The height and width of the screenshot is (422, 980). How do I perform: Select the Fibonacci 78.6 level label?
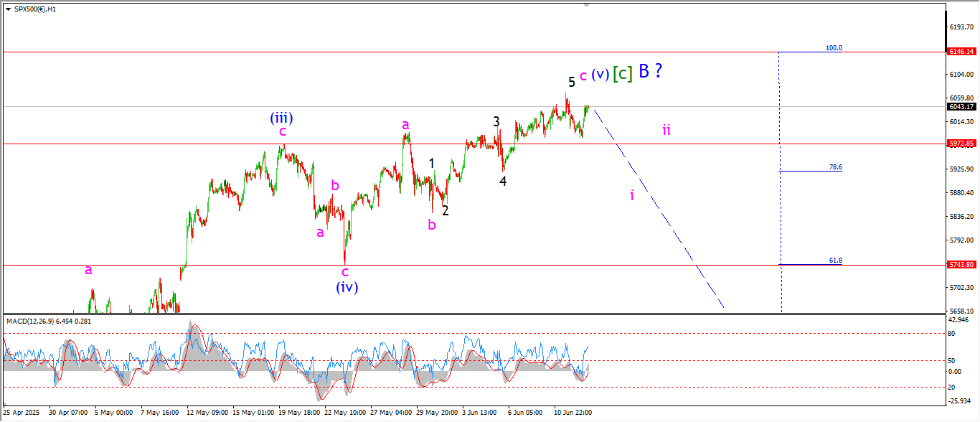(835, 167)
